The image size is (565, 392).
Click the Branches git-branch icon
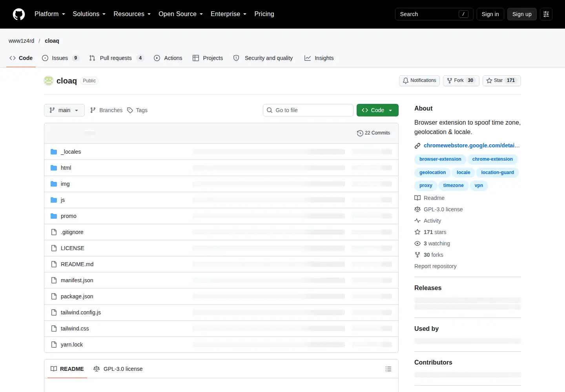93,111
